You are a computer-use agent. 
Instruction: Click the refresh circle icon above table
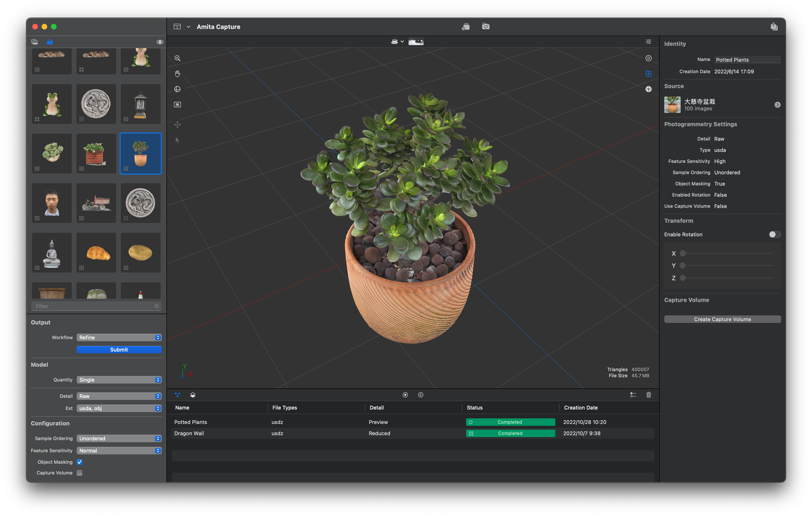pyautogui.click(x=421, y=395)
